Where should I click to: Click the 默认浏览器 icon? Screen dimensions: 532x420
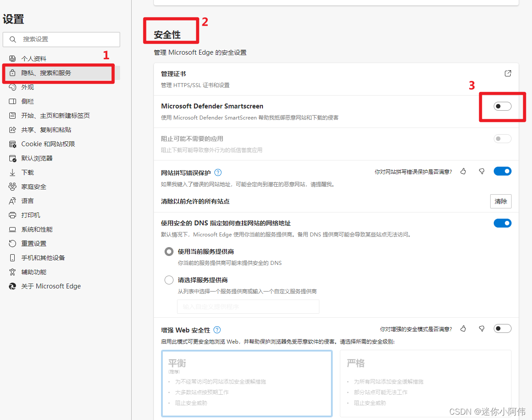(x=12, y=158)
